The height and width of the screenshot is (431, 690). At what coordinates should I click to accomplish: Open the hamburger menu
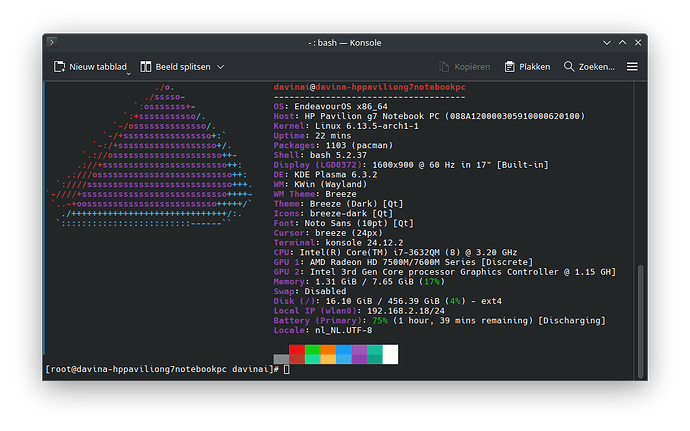632,66
